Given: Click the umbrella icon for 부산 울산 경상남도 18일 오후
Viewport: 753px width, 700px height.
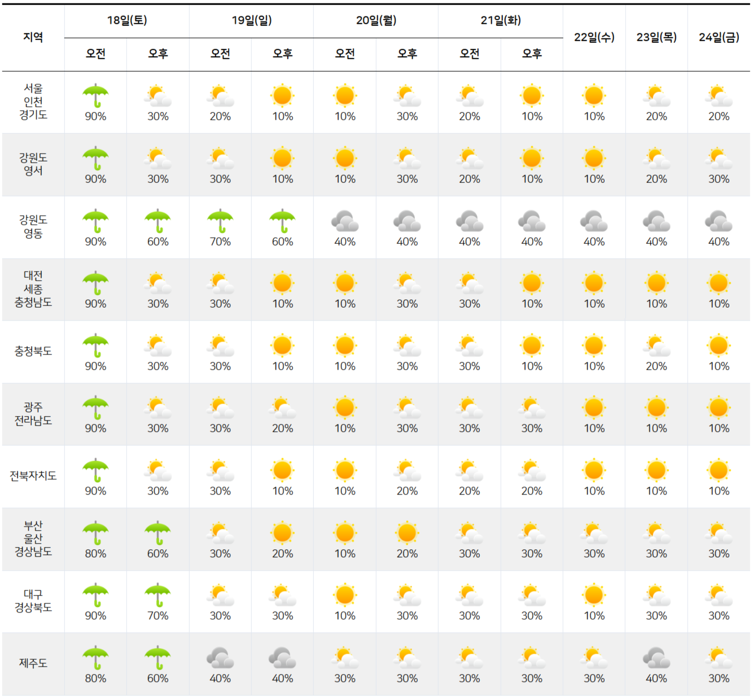Looking at the screenshot, I should coord(158,533).
